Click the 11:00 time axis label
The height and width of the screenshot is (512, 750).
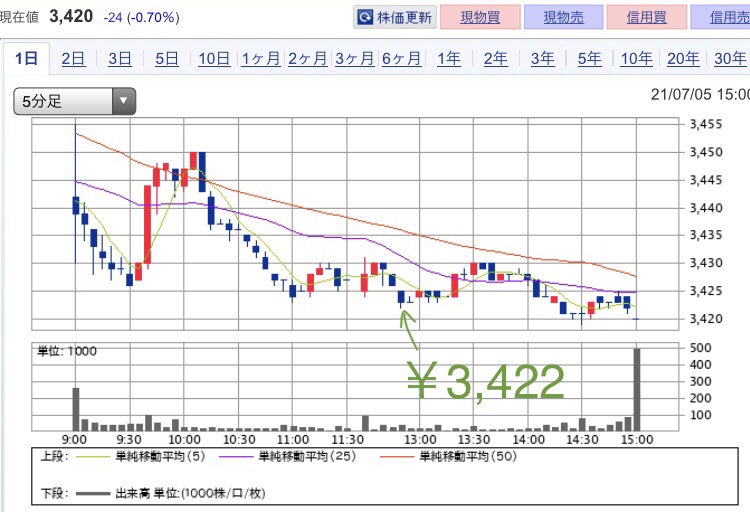pos(293,439)
